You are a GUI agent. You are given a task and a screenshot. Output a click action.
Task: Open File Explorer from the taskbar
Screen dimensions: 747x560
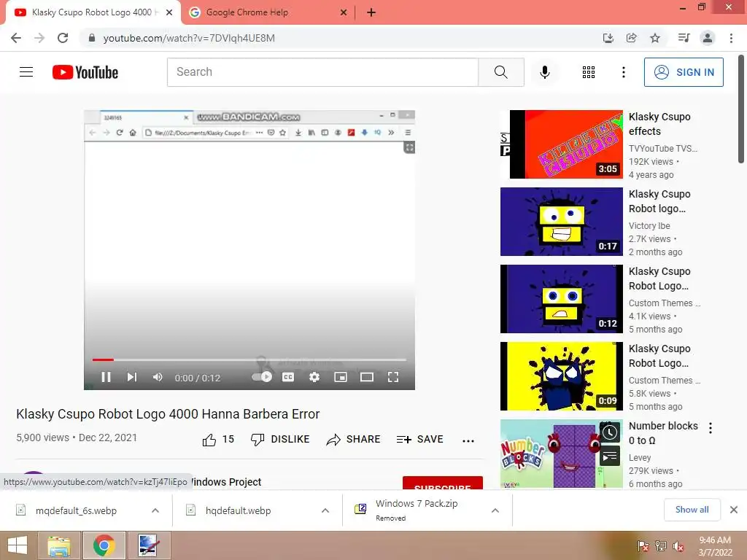click(x=59, y=545)
